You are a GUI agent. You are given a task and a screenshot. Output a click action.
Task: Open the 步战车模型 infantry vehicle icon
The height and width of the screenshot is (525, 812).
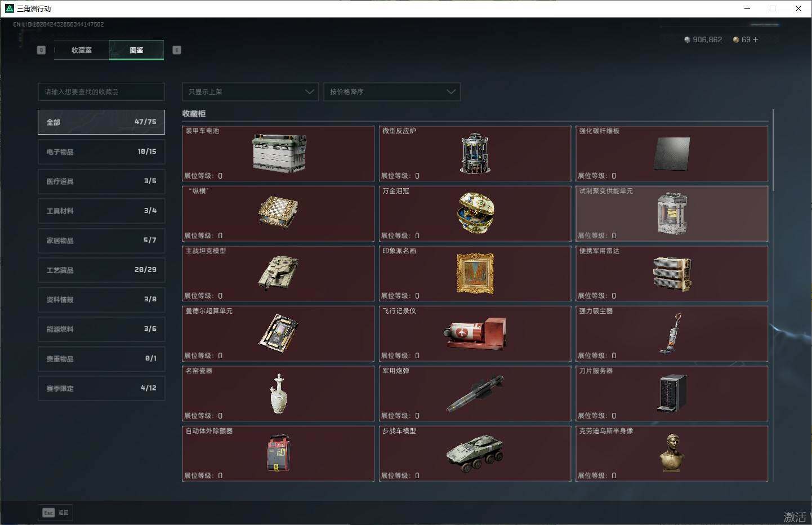475,453
